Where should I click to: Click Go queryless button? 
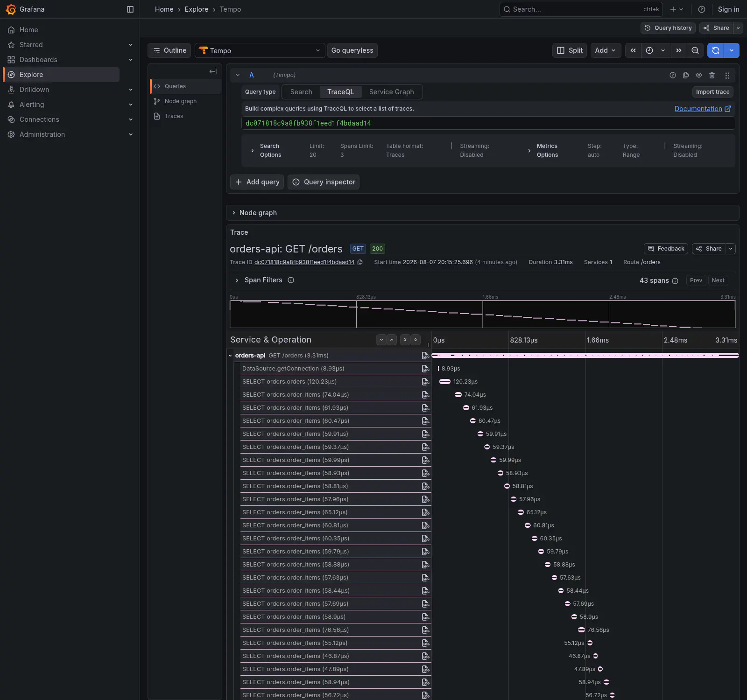(352, 50)
